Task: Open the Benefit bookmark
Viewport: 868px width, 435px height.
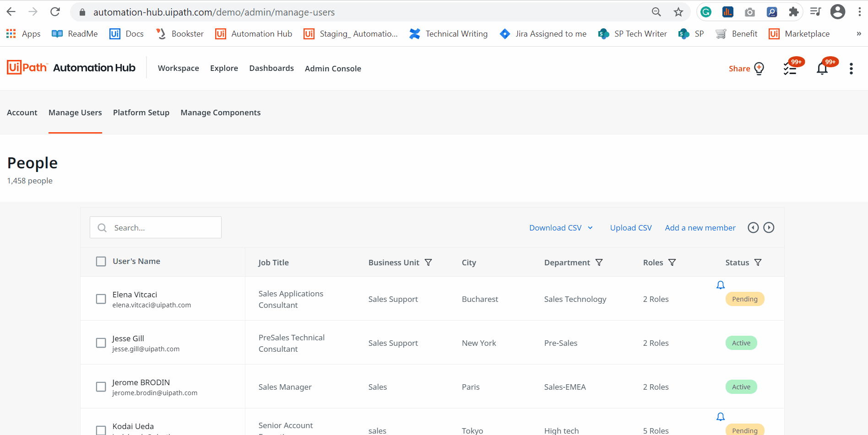Action: click(736, 34)
